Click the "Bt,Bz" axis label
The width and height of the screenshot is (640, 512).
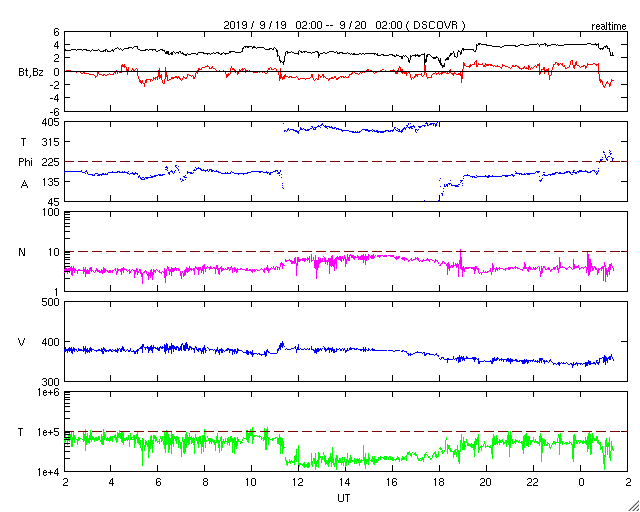31,73
